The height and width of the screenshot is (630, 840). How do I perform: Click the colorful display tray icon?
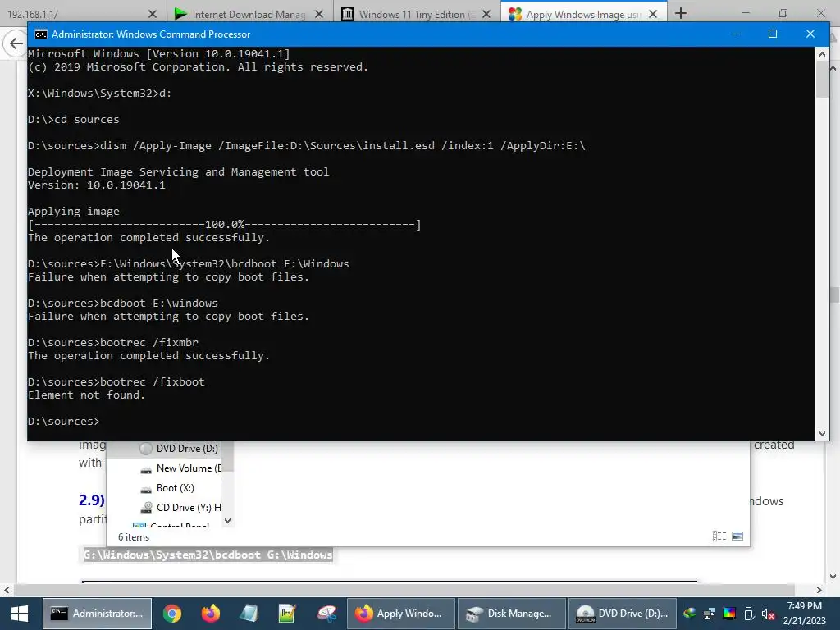[x=729, y=614]
